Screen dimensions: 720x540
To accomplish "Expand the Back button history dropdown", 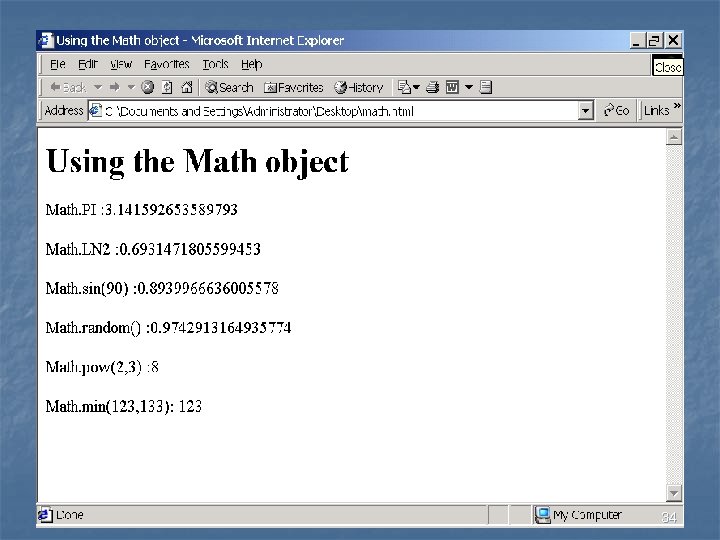I will point(98,87).
